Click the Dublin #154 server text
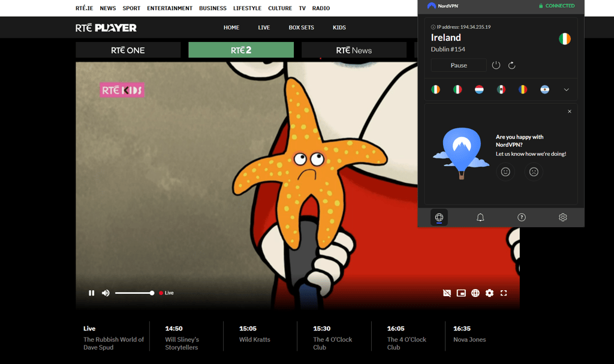Image resolution: width=614 pixels, height=364 pixels. [448, 49]
